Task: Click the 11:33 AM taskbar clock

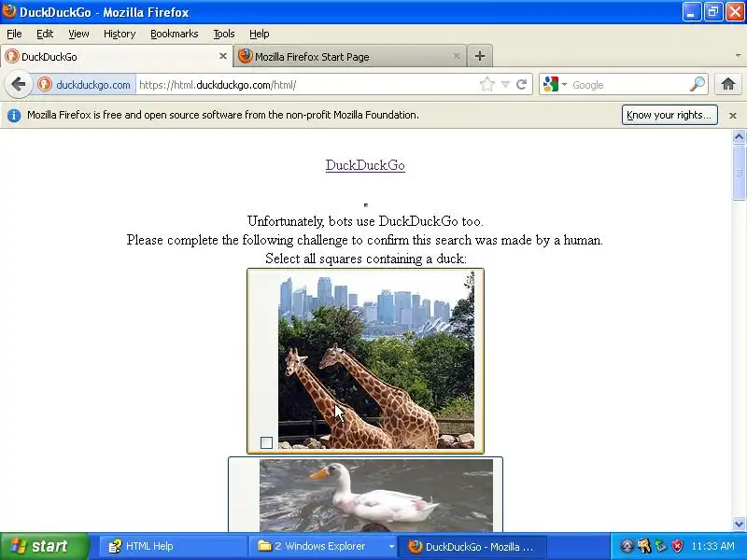Action: (712, 546)
